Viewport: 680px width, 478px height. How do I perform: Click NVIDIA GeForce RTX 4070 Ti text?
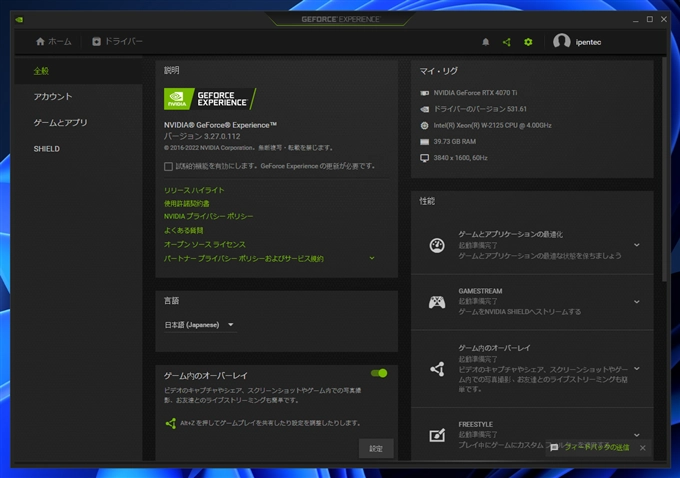[475, 93]
